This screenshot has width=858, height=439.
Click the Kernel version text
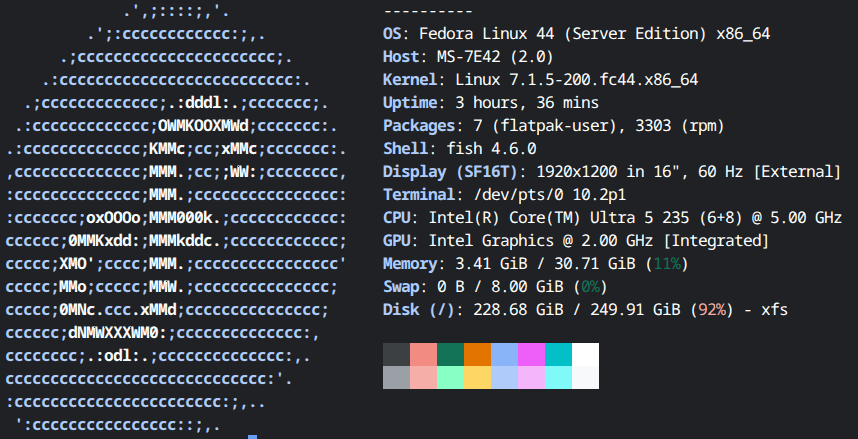coord(576,80)
